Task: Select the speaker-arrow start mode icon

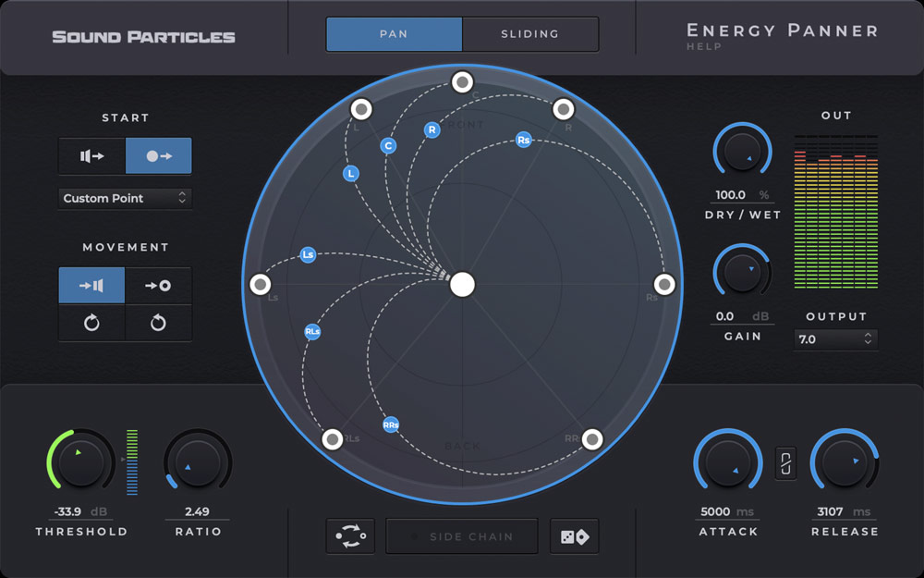Action: 91,155
